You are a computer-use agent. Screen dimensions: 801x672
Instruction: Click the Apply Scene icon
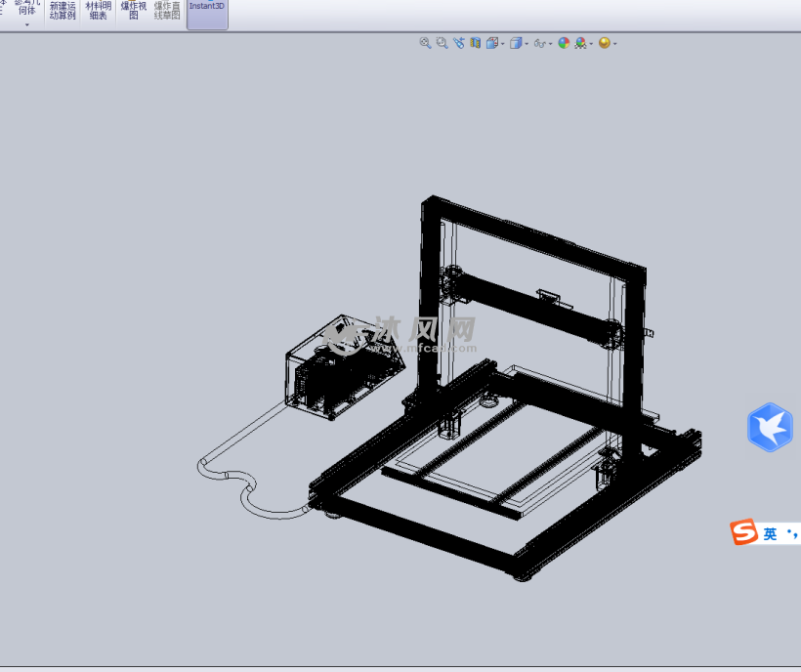coord(580,43)
